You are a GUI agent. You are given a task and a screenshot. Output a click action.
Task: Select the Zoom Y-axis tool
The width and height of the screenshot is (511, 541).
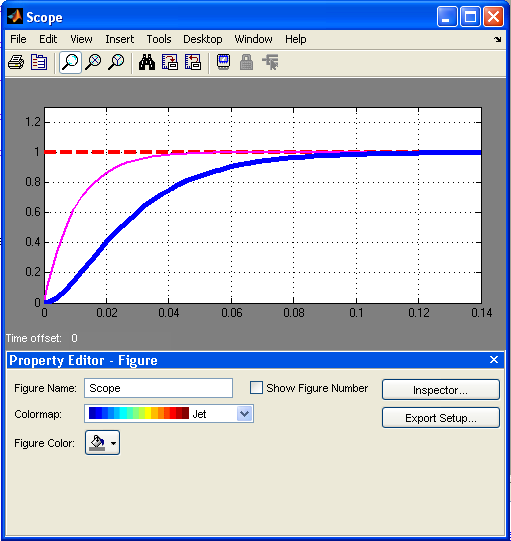[x=116, y=62]
